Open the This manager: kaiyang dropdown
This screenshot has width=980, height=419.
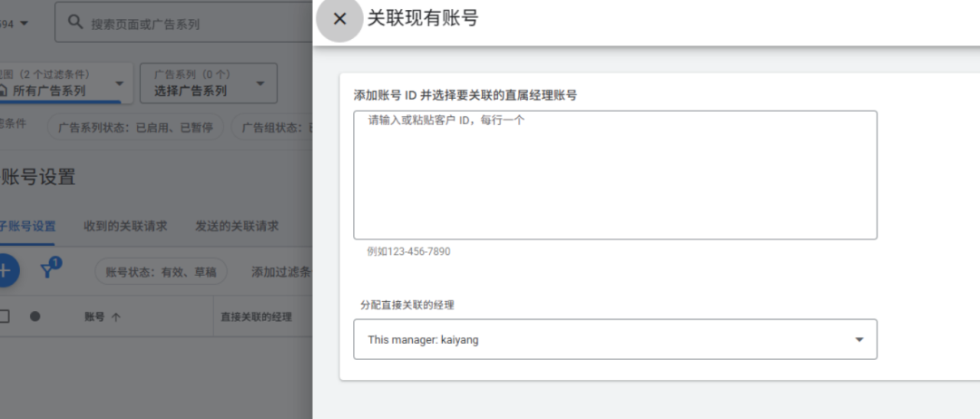tap(615, 340)
